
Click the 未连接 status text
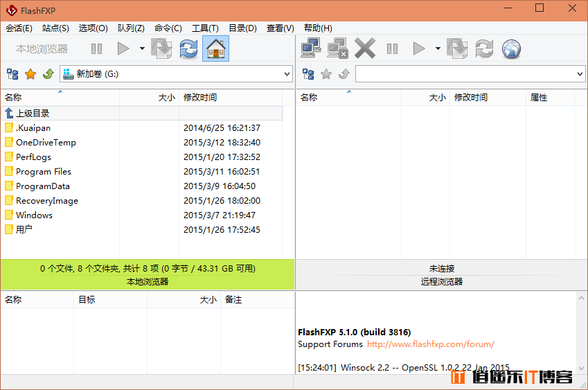(442, 269)
